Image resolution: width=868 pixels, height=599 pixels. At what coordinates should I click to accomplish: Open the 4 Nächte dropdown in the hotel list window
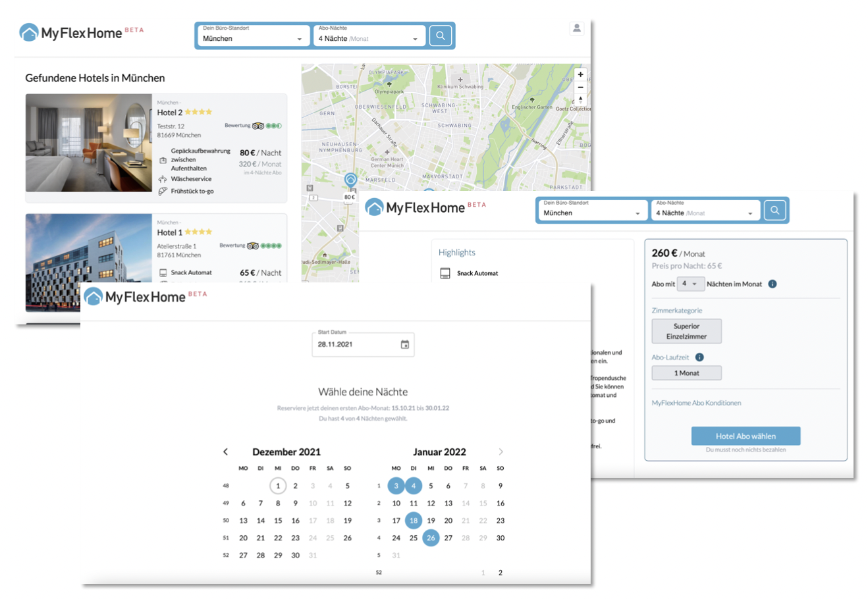click(x=369, y=36)
